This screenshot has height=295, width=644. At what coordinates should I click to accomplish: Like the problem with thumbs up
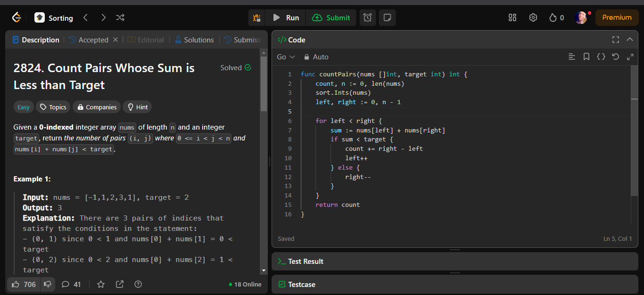point(16,284)
